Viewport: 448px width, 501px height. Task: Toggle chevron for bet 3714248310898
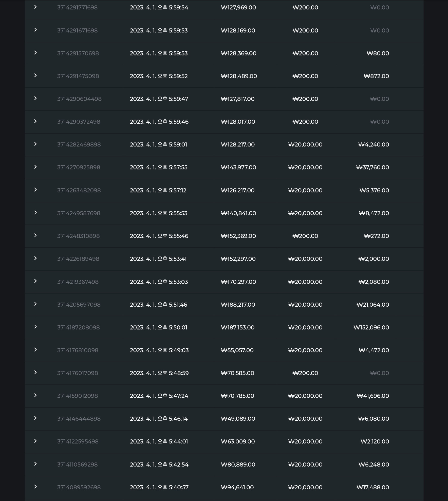pos(35,235)
